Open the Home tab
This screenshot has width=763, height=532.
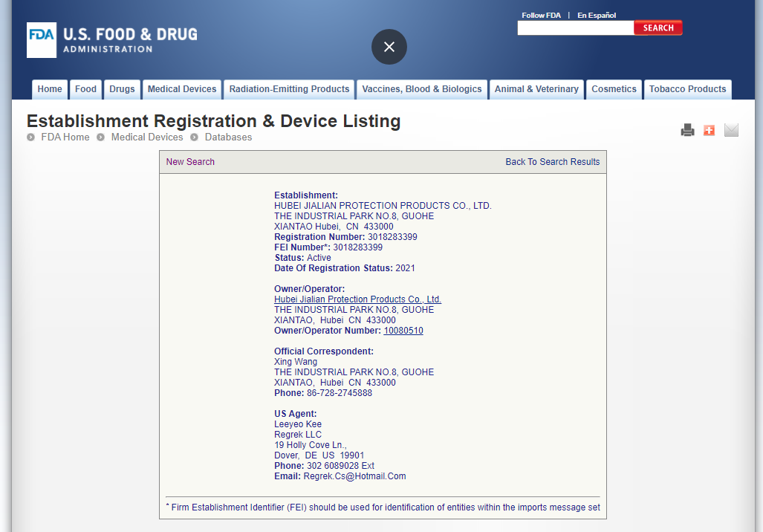click(x=50, y=90)
